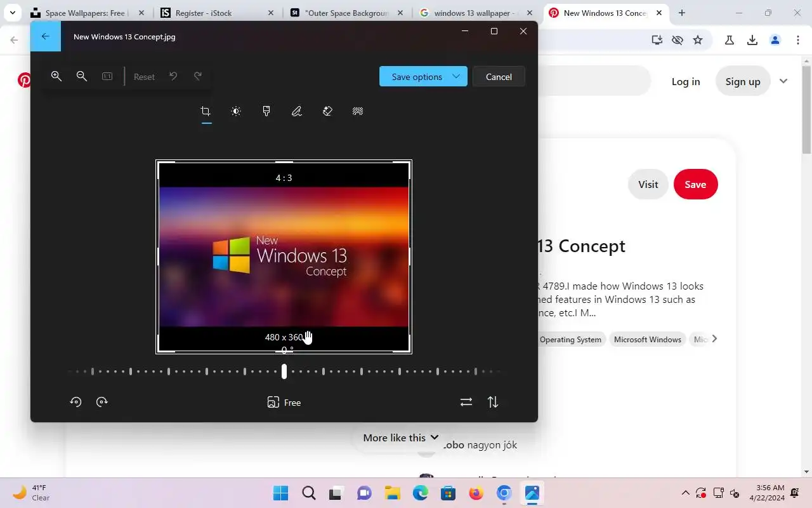Click the Save options button
Viewport: 812px width, 508px height.
tap(423, 76)
